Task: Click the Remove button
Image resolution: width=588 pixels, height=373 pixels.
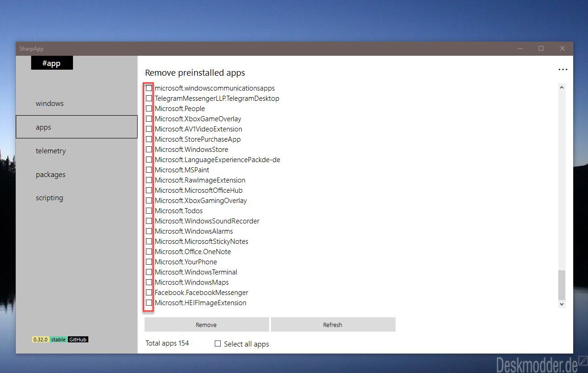Action: tap(206, 325)
